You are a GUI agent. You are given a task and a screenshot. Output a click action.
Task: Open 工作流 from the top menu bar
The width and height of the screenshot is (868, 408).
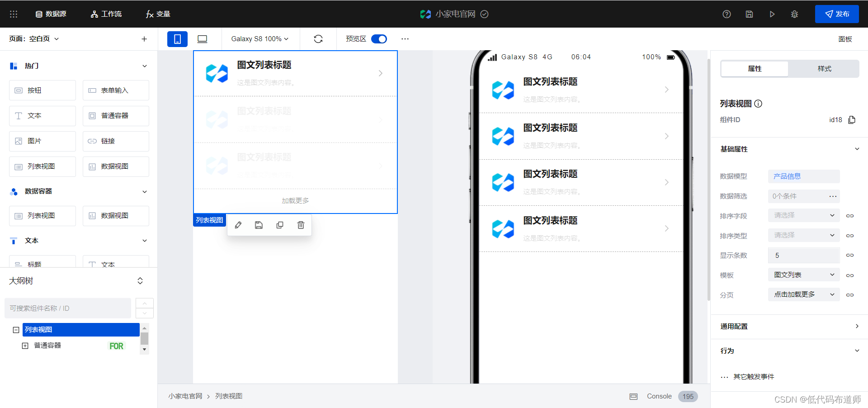[x=106, y=14]
